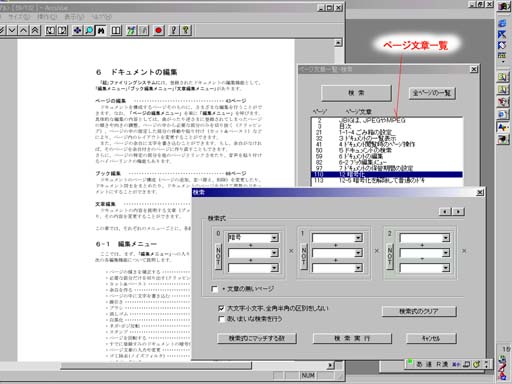Click the キャンセル button in search dialog
This screenshot has width=512, height=384.
[x=431, y=338]
